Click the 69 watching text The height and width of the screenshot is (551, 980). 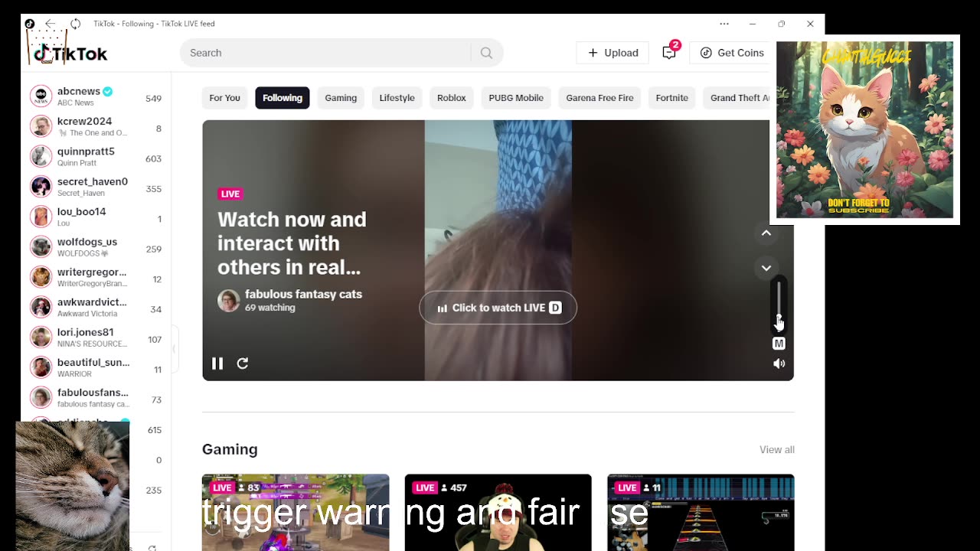269,308
